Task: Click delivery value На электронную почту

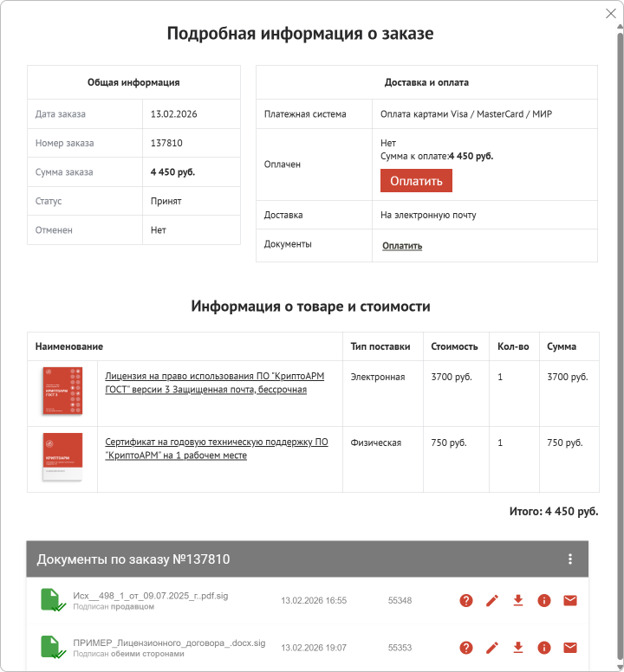Action: [428, 215]
